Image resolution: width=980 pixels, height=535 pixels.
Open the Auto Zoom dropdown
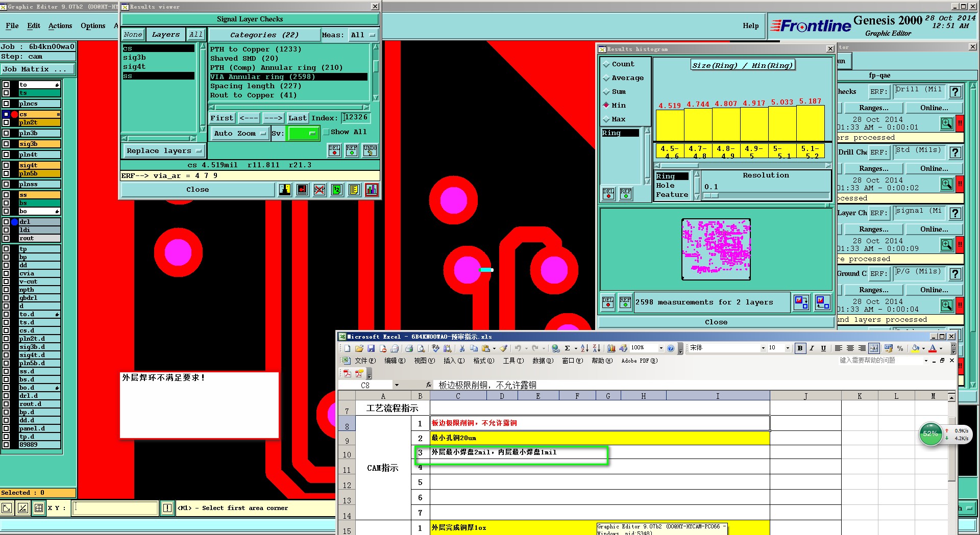[240, 134]
